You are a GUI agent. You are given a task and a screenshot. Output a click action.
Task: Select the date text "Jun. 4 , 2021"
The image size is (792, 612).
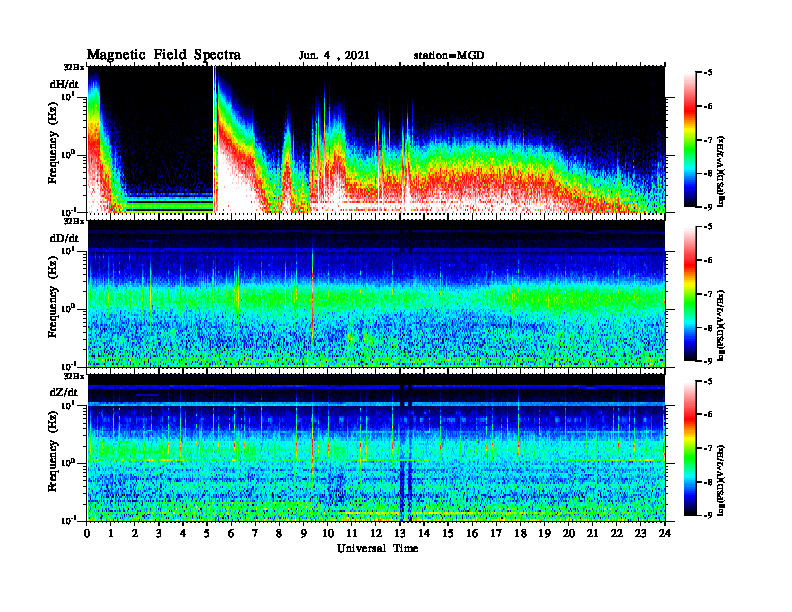pyautogui.click(x=334, y=55)
